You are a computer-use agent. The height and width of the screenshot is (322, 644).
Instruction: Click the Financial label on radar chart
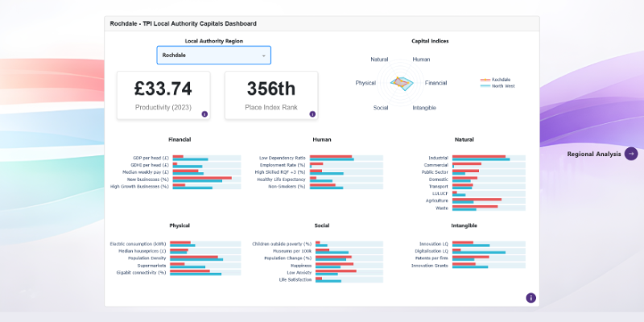point(436,83)
